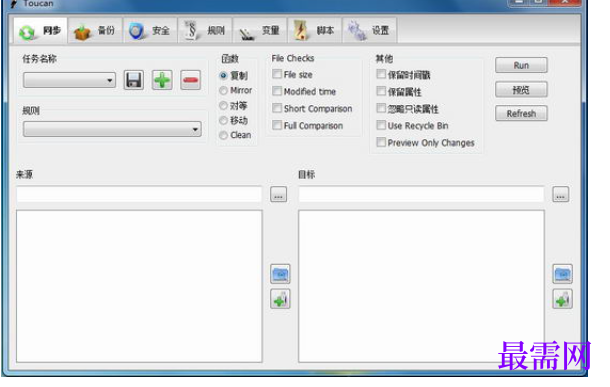This screenshot has width=610, height=387.
Task: Click the Refresh button
Action: pos(521,114)
